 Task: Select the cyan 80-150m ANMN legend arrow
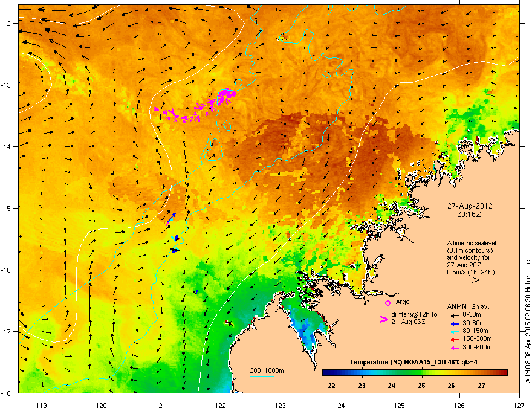click(x=455, y=331)
